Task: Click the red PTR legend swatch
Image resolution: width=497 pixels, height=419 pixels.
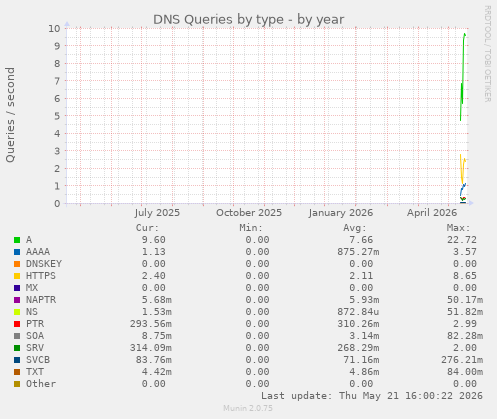Action: pyautogui.click(x=17, y=324)
